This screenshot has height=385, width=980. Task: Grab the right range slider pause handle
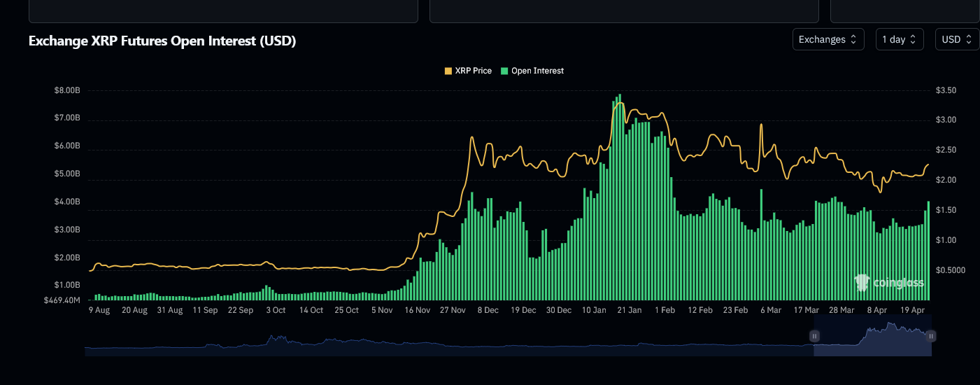click(x=931, y=336)
